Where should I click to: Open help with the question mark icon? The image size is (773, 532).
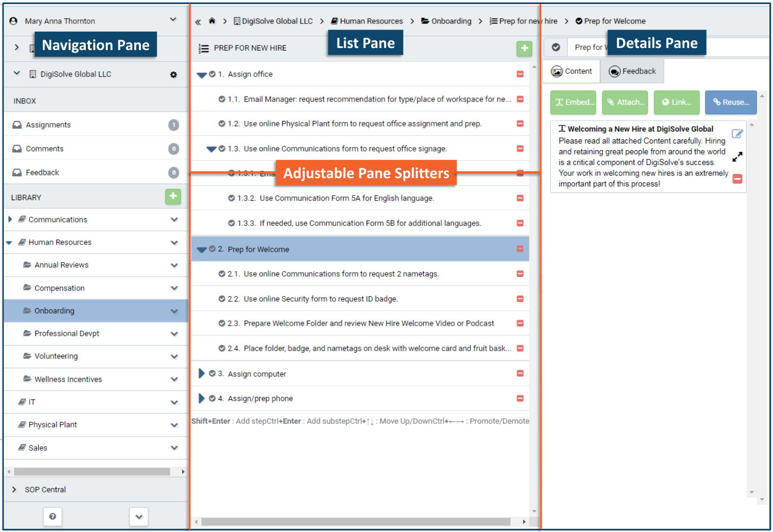pyautogui.click(x=53, y=517)
